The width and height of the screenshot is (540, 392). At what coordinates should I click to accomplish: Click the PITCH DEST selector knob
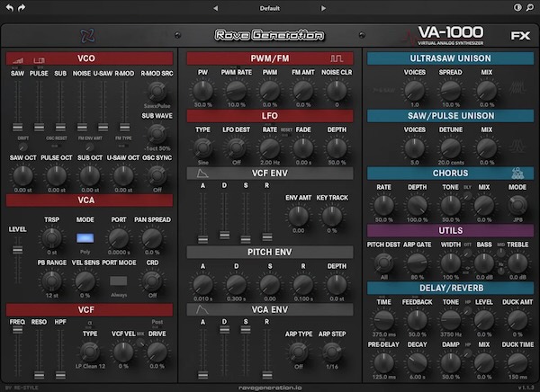click(x=383, y=263)
